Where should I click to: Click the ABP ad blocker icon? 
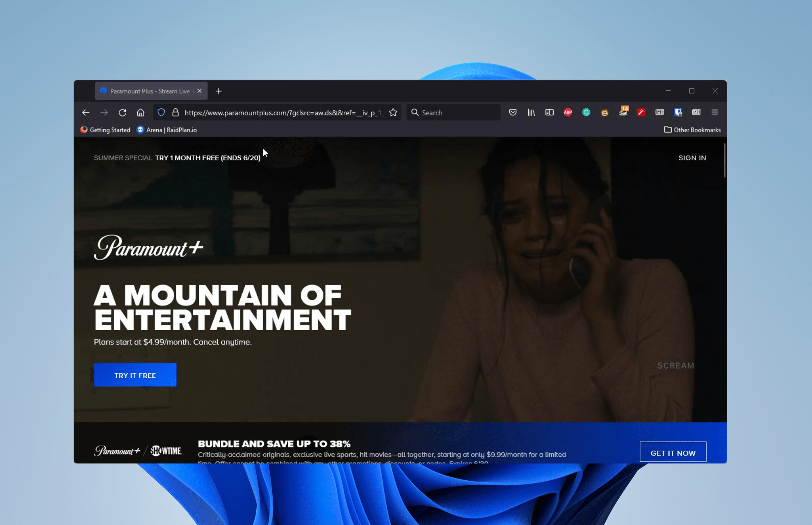pos(567,112)
